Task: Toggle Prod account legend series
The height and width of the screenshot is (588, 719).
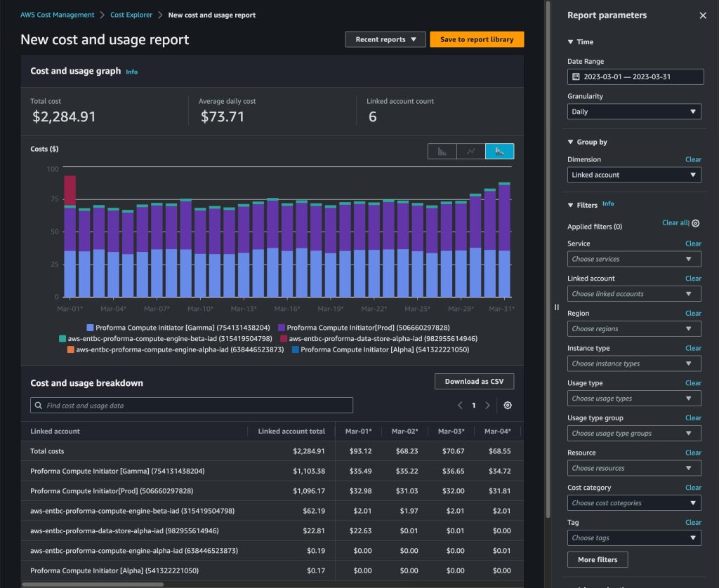Action: pyautogui.click(x=364, y=328)
